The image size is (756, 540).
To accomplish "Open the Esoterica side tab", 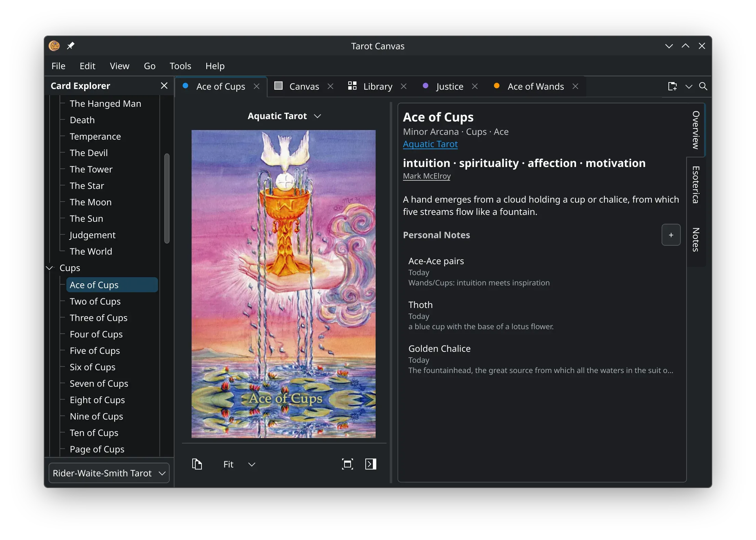I will click(696, 185).
